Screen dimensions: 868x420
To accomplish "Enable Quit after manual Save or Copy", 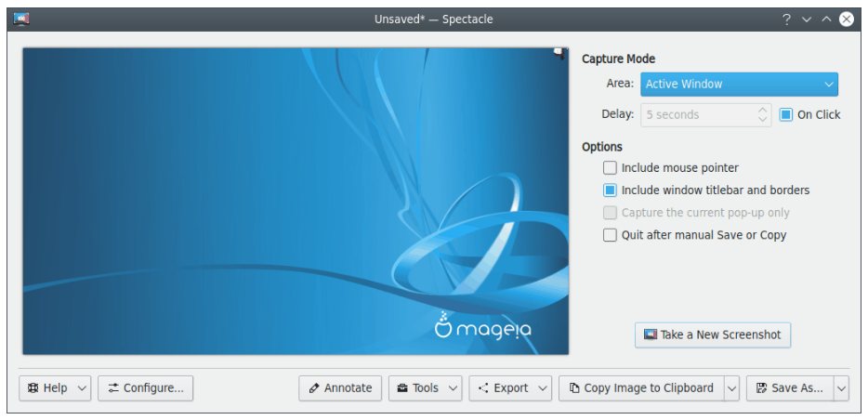I will click(x=610, y=235).
